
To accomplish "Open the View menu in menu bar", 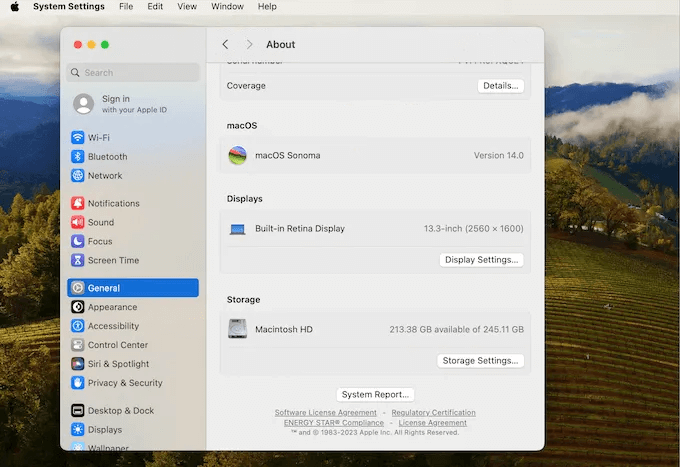I will (187, 7).
